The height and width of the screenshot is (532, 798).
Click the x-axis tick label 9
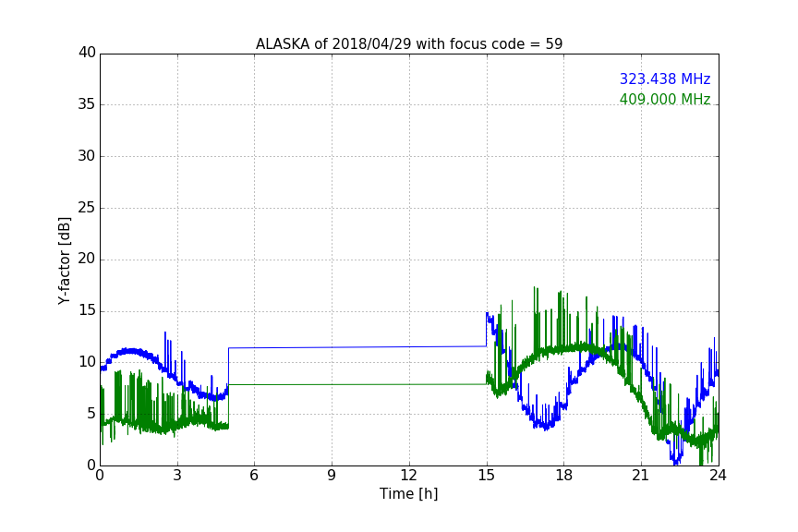[332, 476]
